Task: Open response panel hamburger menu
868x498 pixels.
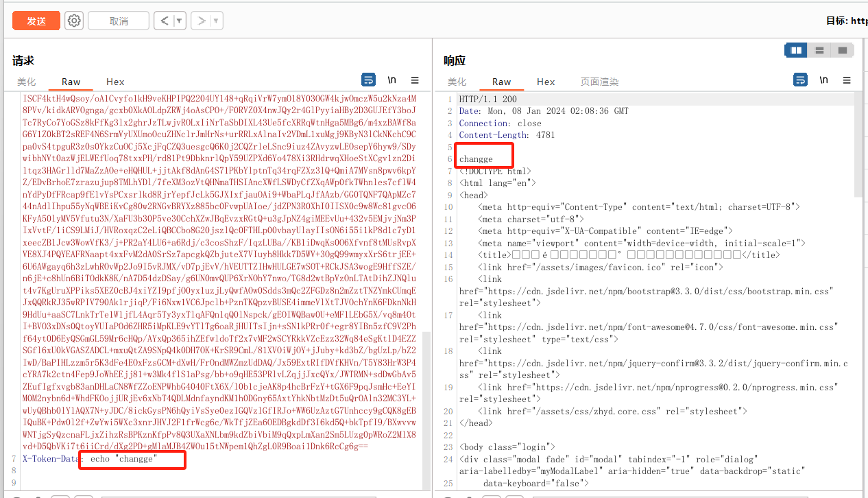Action: click(846, 80)
